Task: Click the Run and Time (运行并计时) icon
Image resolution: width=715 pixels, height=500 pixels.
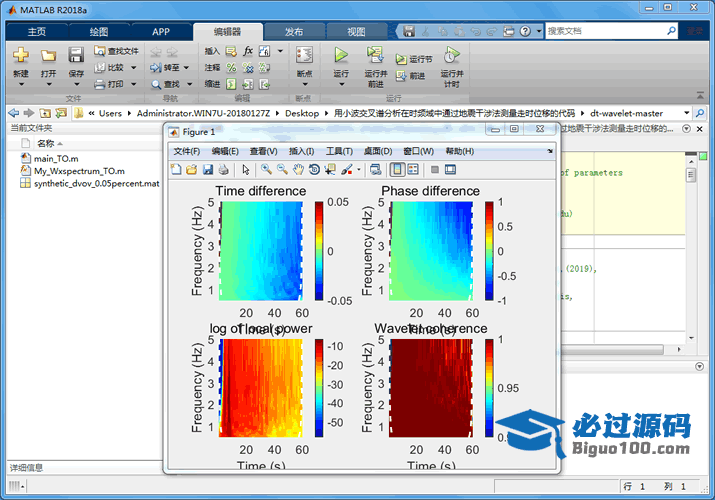Action: click(x=451, y=55)
